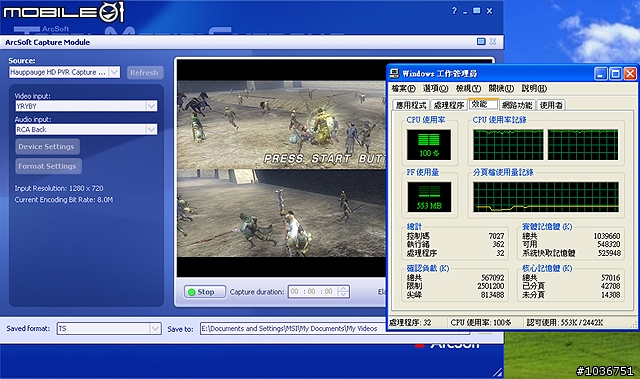The height and width of the screenshot is (379, 640).
Task: Switch to 應用程式 tab
Action: pyautogui.click(x=411, y=105)
